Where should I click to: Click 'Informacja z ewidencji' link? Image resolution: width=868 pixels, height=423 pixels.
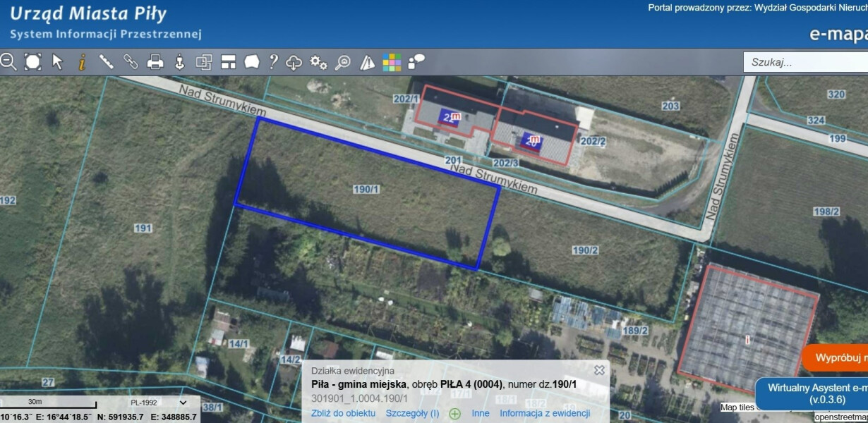(545, 414)
